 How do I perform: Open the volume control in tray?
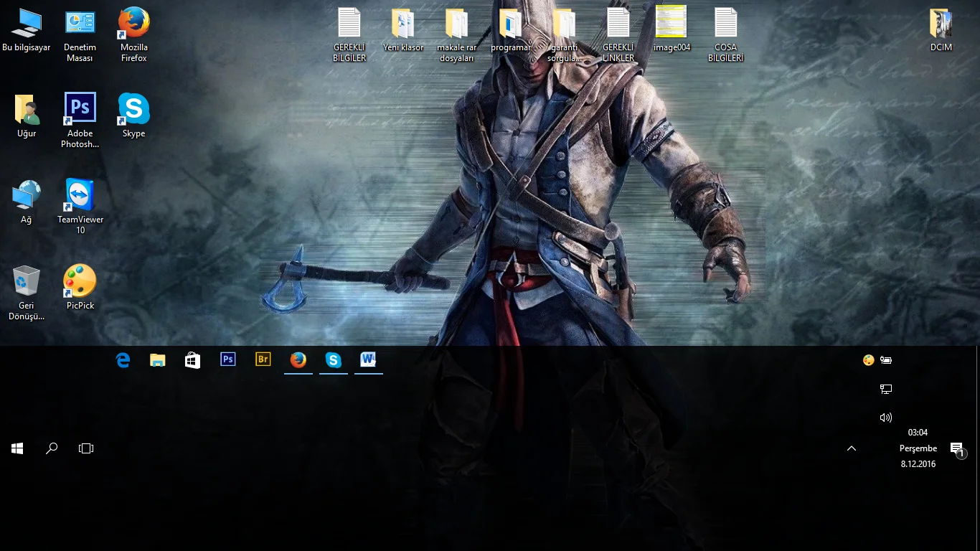[x=886, y=418]
